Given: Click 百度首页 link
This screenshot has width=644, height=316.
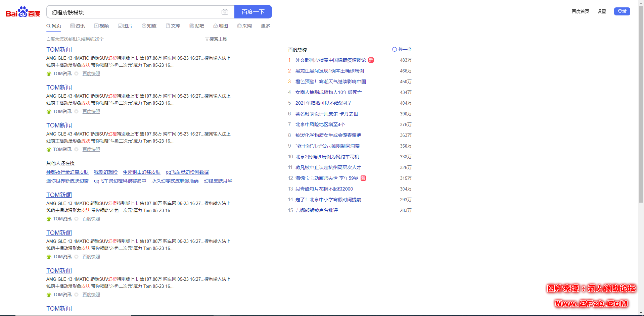Looking at the screenshot, I should (581, 11).
